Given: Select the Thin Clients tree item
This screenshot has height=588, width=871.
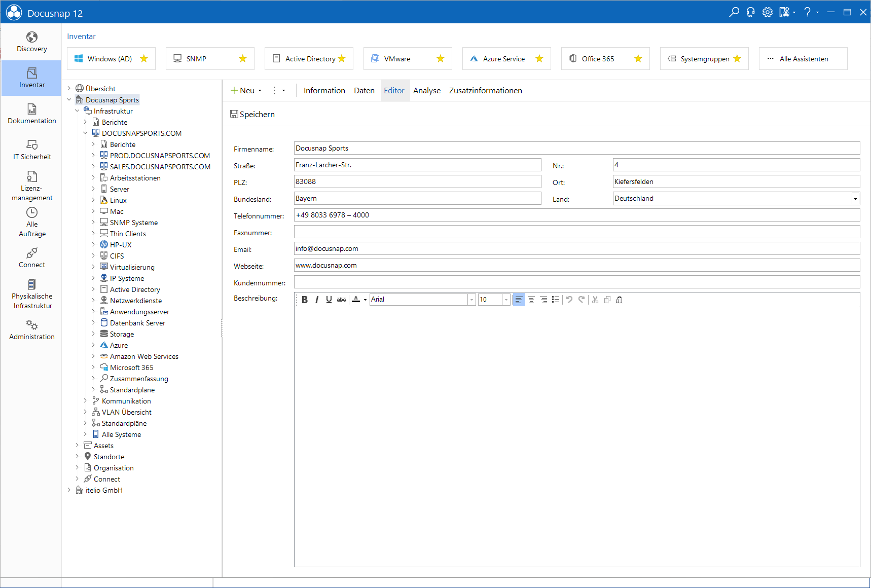Looking at the screenshot, I should [x=128, y=234].
